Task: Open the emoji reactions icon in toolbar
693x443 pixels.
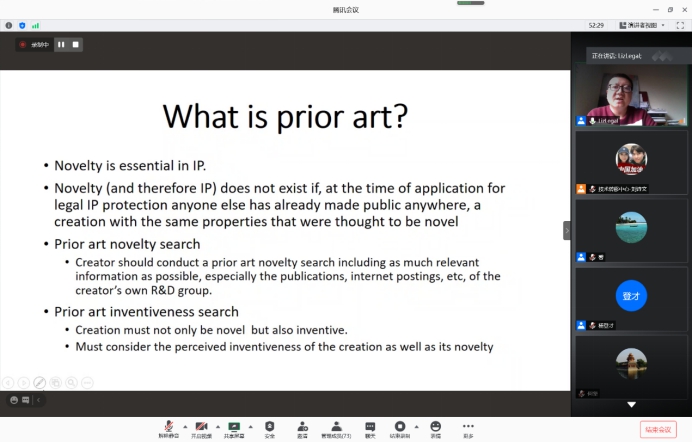Action: (435, 427)
